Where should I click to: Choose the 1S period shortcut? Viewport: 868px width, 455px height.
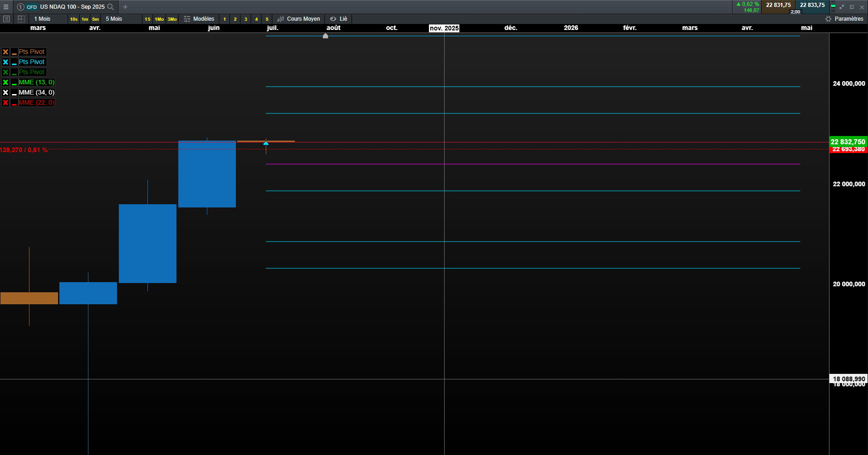pos(147,19)
